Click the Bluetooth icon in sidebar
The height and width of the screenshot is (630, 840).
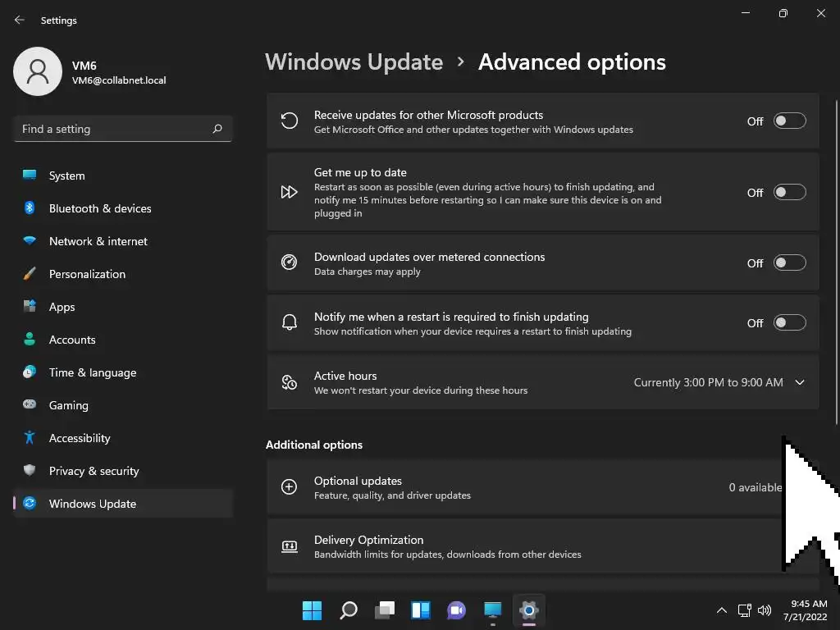tap(30, 208)
